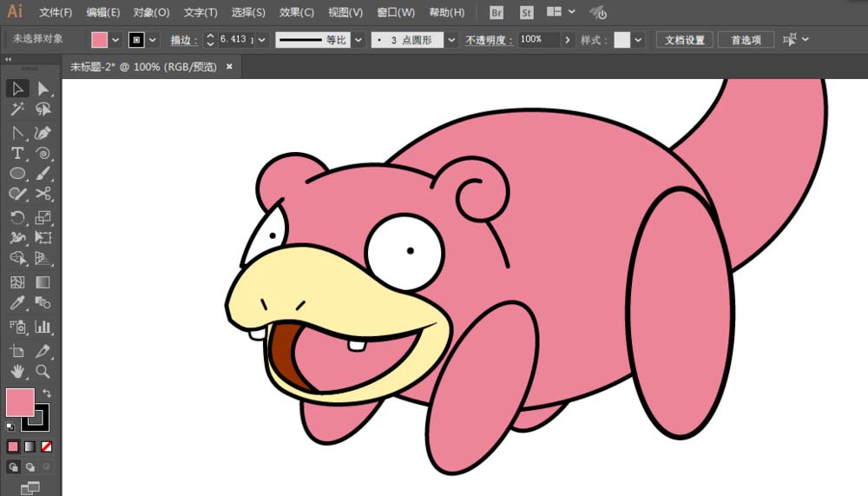This screenshot has width=868, height=496.
Task: Select the Anchor Point tool
Action: 17,133
